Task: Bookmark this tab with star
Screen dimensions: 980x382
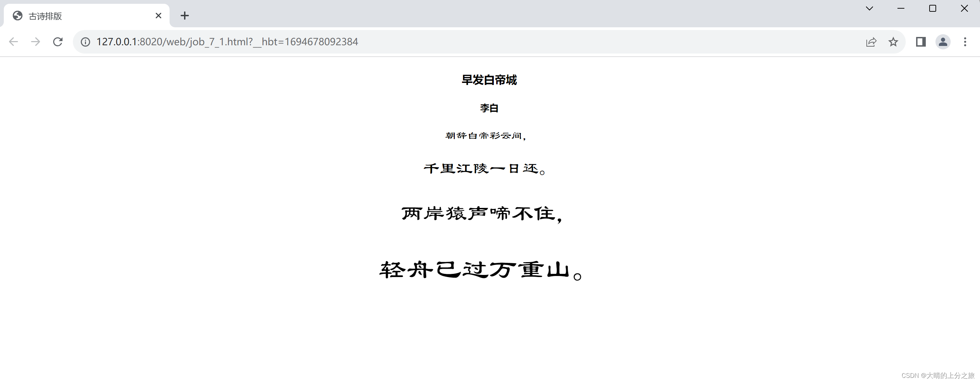Action: 893,42
